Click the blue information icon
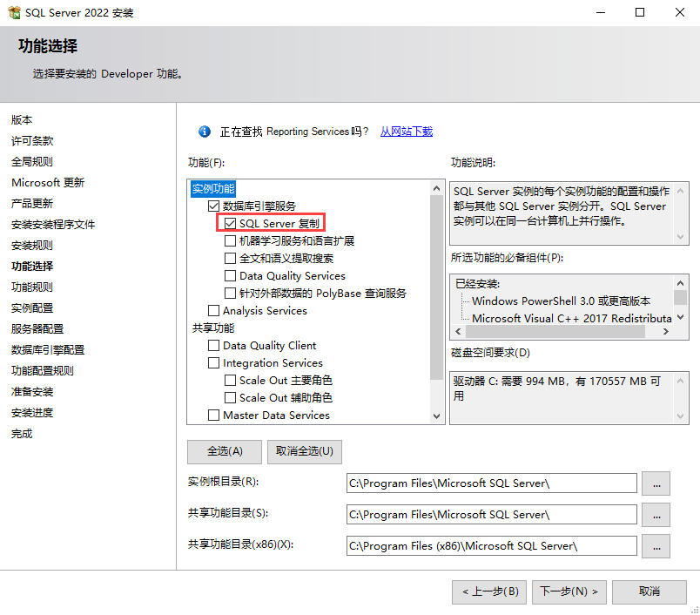This screenshot has width=700, height=615. coord(205,132)
